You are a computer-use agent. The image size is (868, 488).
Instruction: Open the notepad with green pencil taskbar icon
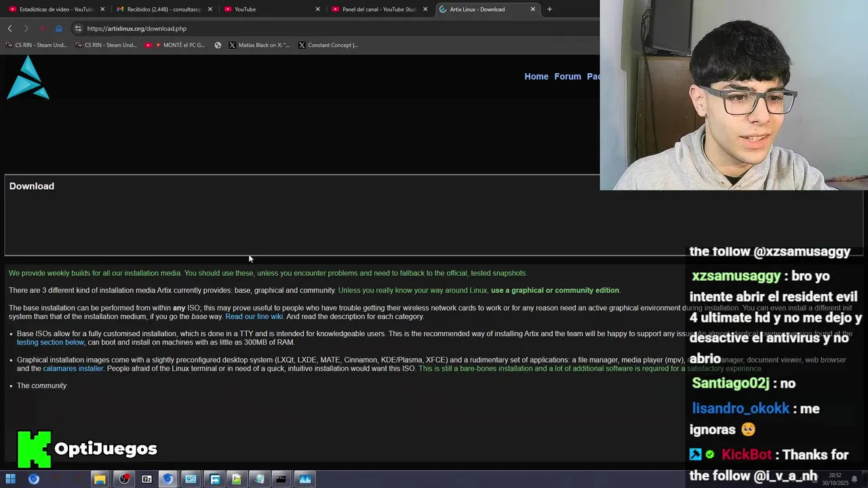[x=237, y=479]
